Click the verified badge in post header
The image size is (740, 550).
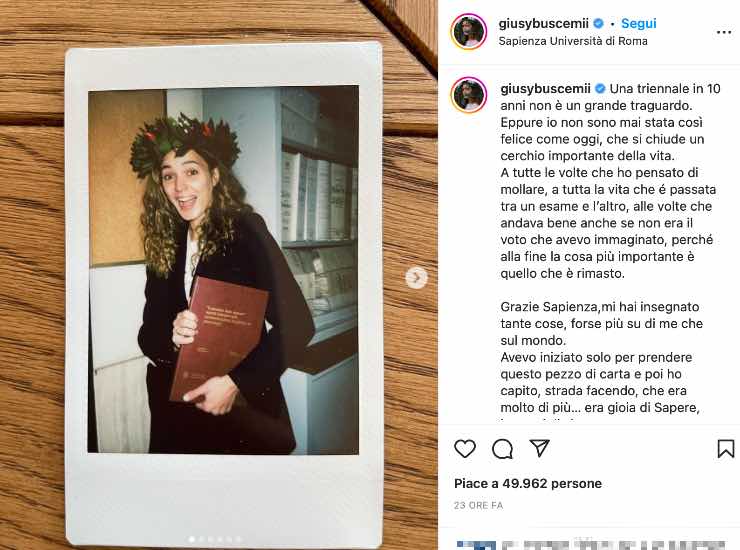[x=598, y=23]
